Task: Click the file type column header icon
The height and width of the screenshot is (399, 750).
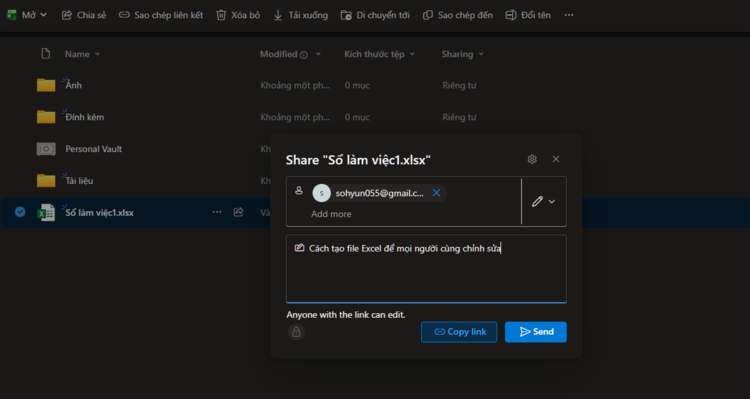Action: (45, 54)
